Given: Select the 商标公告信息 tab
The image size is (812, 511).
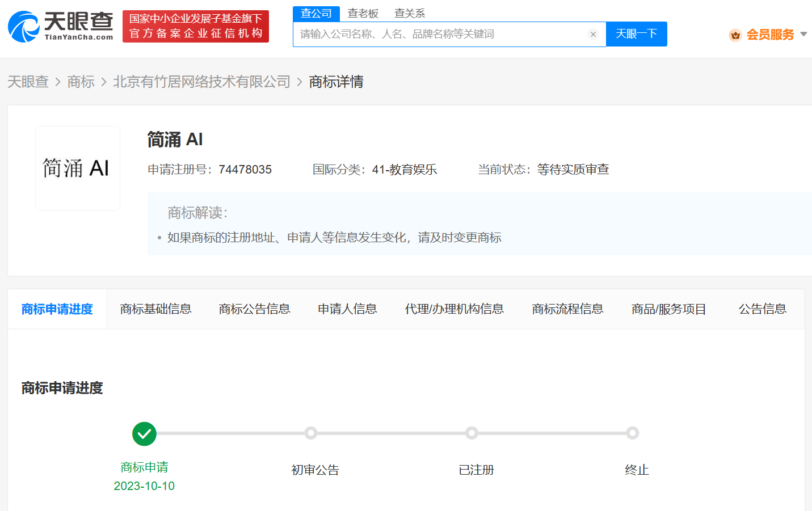Looking at the screenshot, I should (255, 309).
